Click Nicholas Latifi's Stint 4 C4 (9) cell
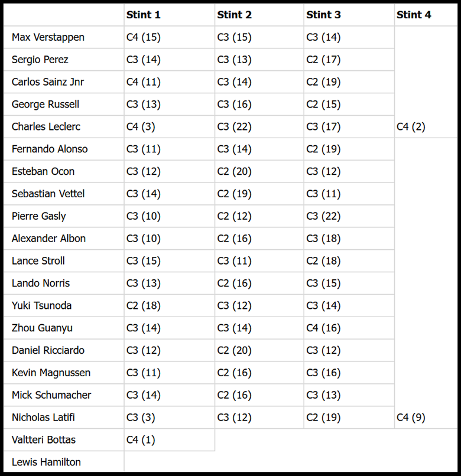 point(426,418)
